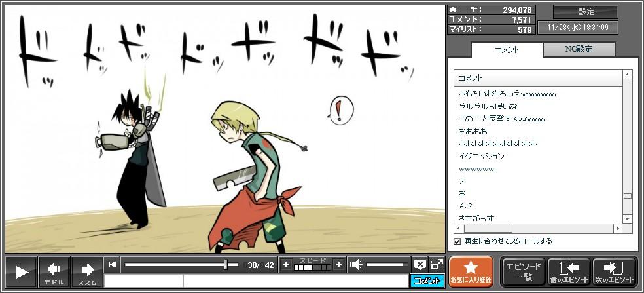Click the page seek slider handle
The height and width of the screenshot is (293, 644).
[226, 265]
